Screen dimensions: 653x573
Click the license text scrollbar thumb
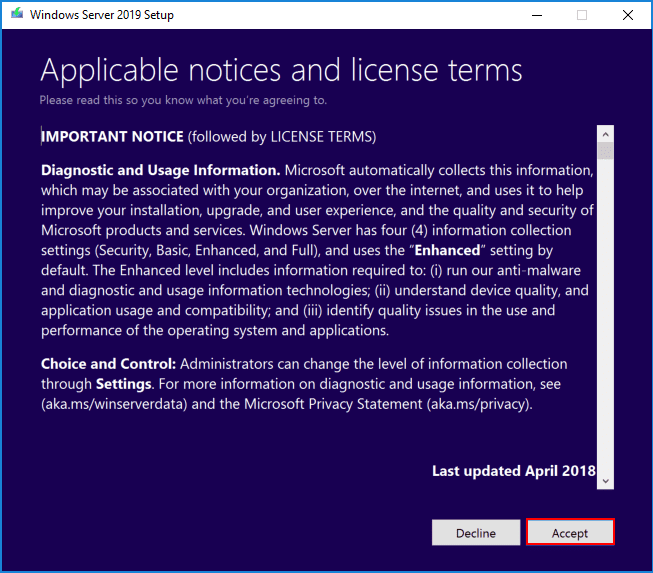click(606, 151)
